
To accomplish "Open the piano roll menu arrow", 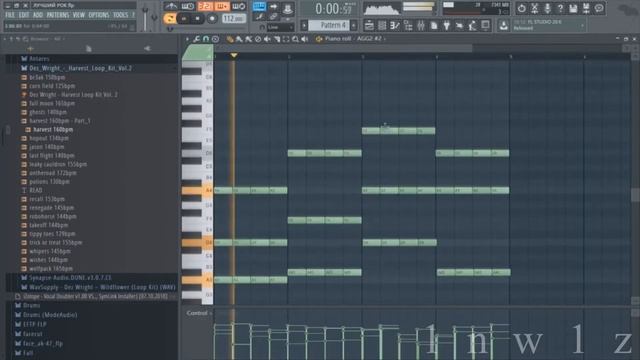I will 187,39.
